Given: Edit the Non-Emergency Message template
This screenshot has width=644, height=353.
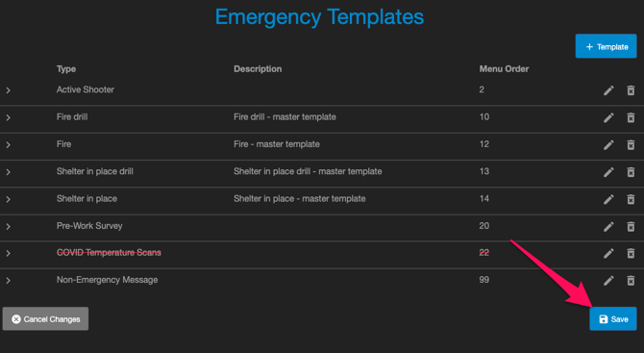Looking at the screenshot, I should [608, 281].
